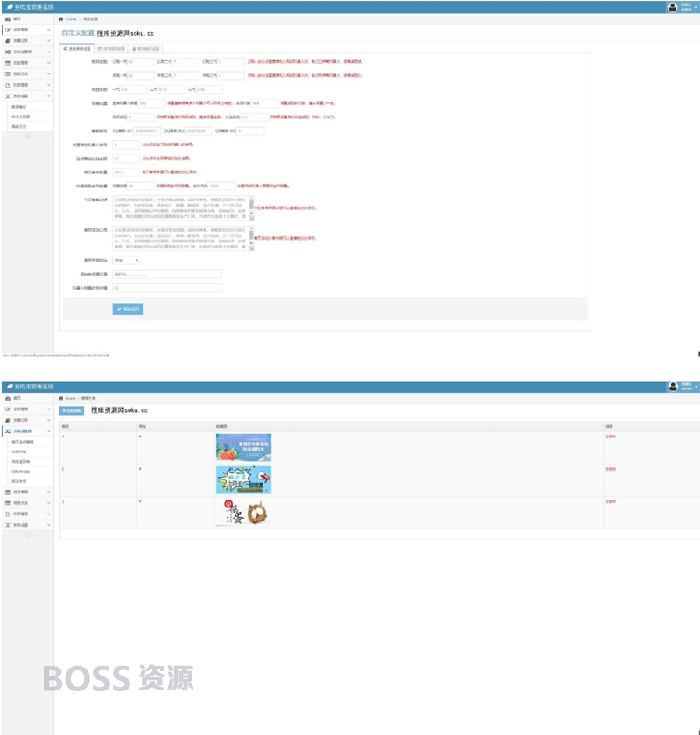Open user avatar menu in banner list header
The image size is (700, 735).
point(673,387)
